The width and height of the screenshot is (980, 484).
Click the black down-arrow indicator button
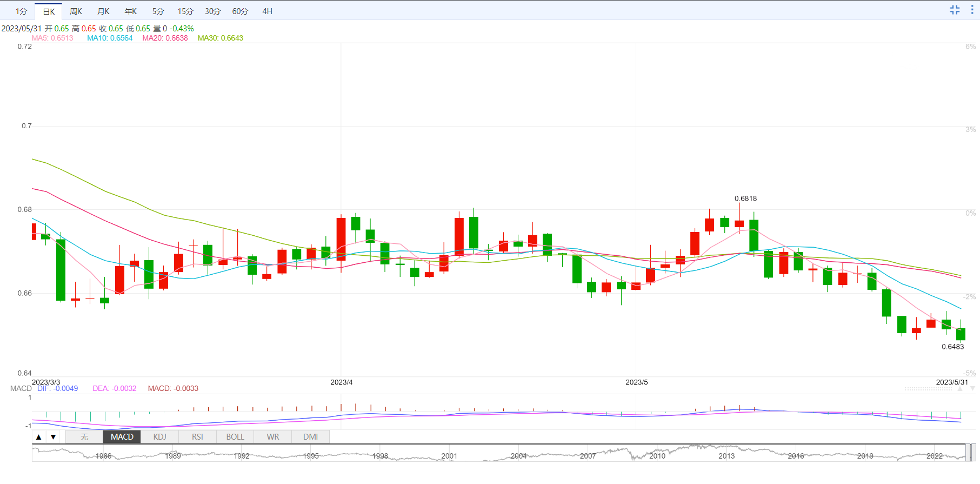tap(53, 437)
